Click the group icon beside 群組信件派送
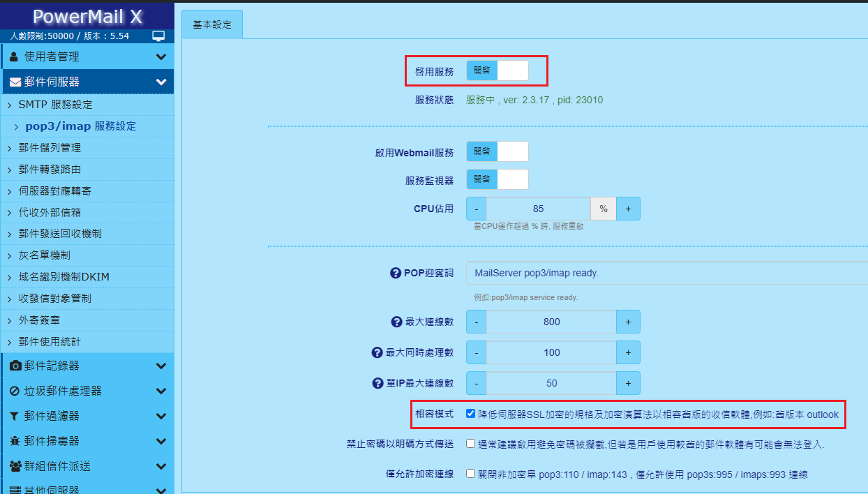This screenshot has height=494, width=868. click(15, 466)
